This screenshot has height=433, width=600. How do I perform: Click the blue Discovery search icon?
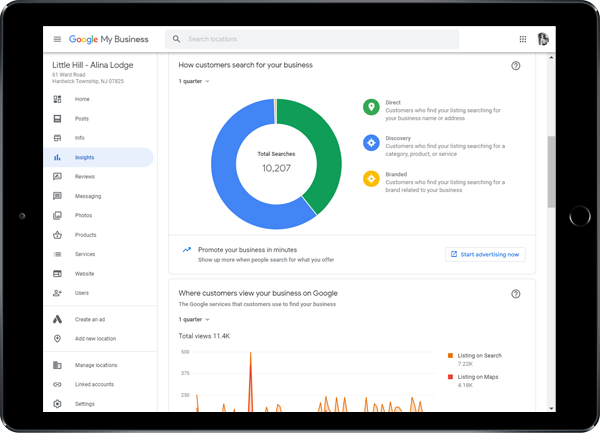click(x=371, y=143)
